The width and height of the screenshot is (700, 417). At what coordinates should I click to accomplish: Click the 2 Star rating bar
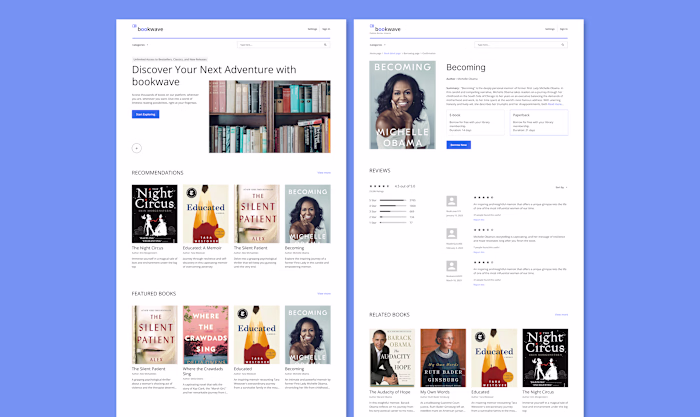[x=393, y=217]
